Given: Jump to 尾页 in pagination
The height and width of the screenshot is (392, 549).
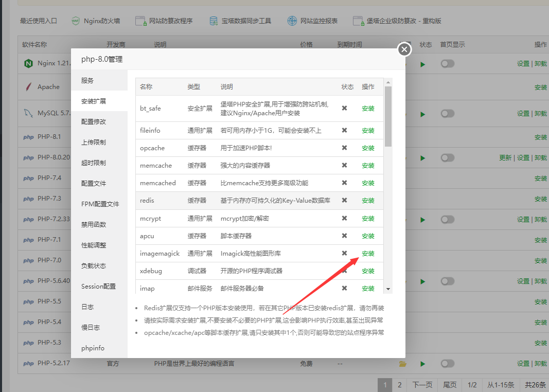Looking at the screenshot, I should (x=450, y=385).
